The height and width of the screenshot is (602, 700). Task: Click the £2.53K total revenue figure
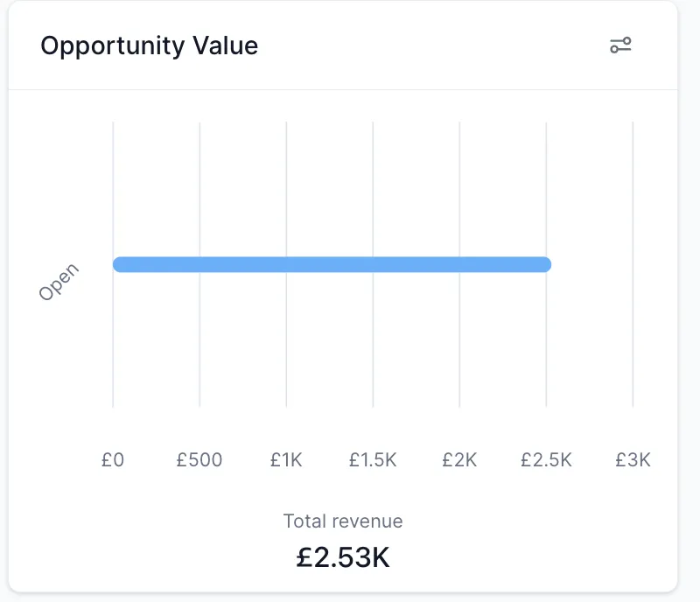click(343, 557)
